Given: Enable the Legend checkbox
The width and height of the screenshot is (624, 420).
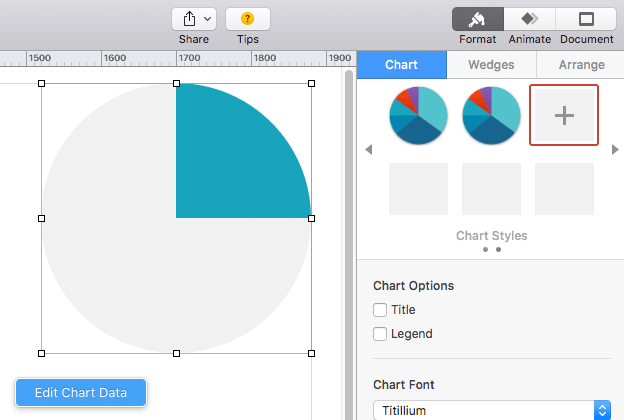Looking at the screenshot, I should pyautogui.click(x=380, y=334).
